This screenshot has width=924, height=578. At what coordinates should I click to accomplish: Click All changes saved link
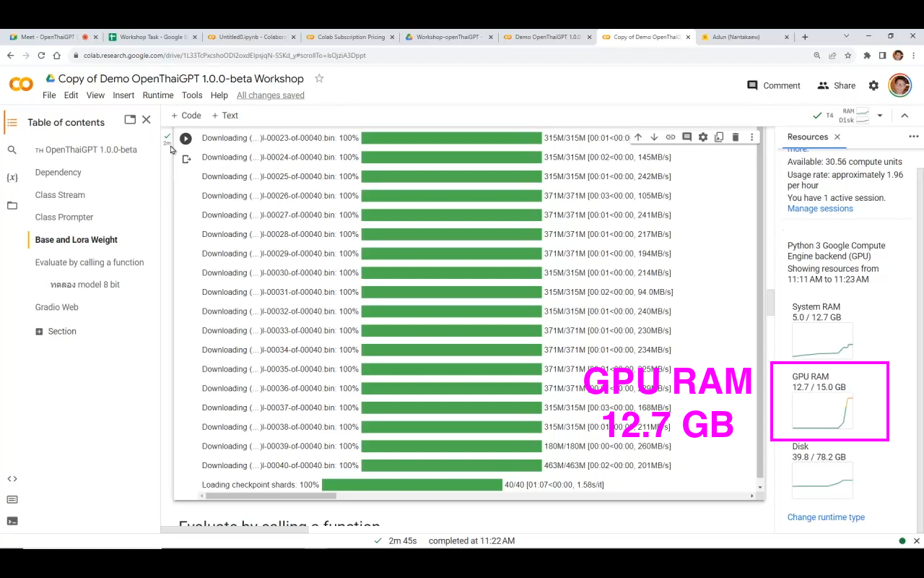(x=271, y=95)
